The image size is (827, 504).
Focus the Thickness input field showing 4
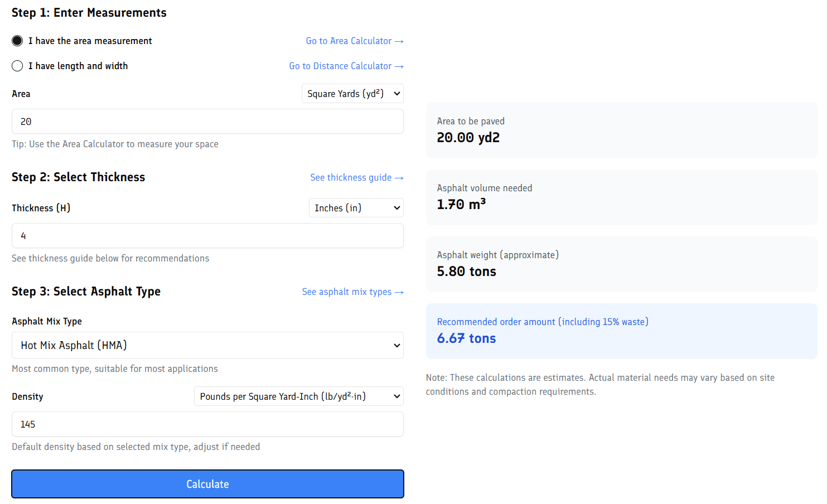click(x=207, y=236)
